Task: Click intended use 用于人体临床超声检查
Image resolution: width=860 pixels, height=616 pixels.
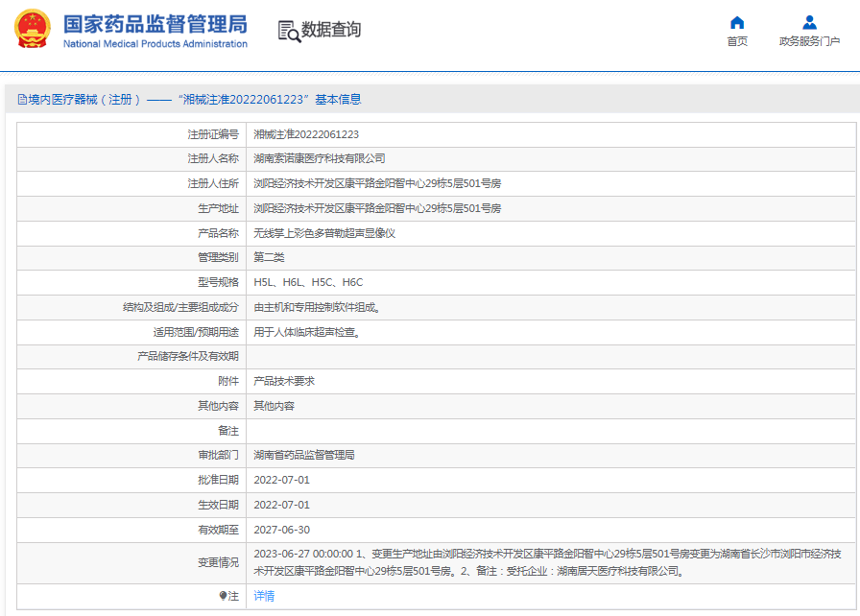Action: [306, 332]
